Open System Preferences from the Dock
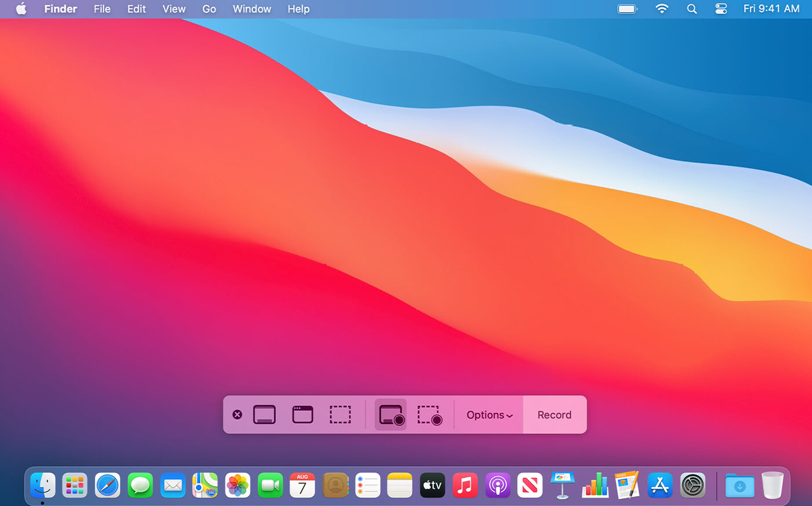Screen dimensions: 812x506 [692, 485]
